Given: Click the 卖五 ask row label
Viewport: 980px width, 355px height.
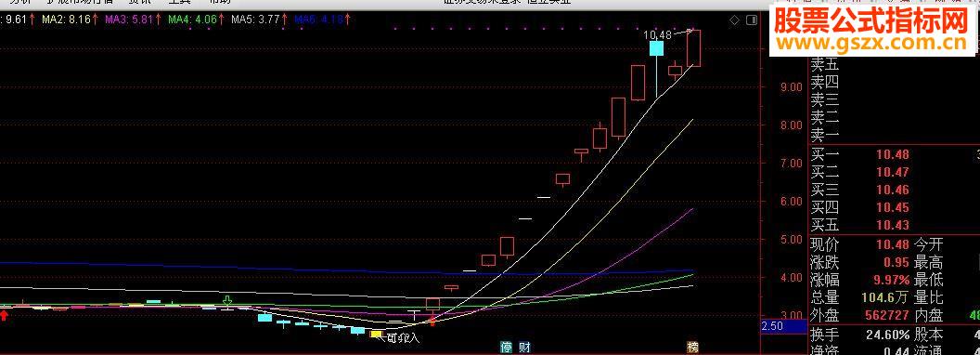Looking at the screenshot, I should (824, 64).
